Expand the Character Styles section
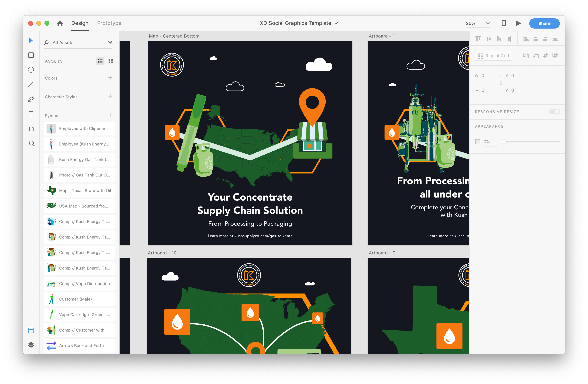Image resolution: width=588 pixels, height=384 pixels. coord(61,97)
